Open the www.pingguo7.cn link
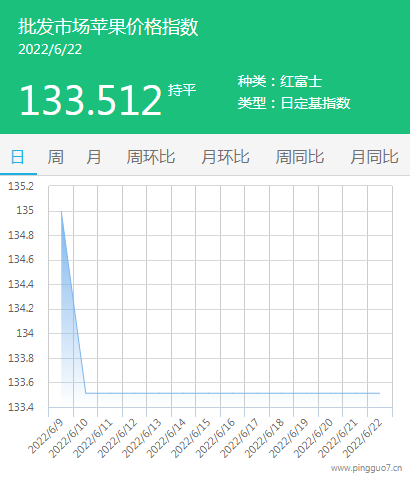This screenshot has height=478, width=410. coord(366,468)
